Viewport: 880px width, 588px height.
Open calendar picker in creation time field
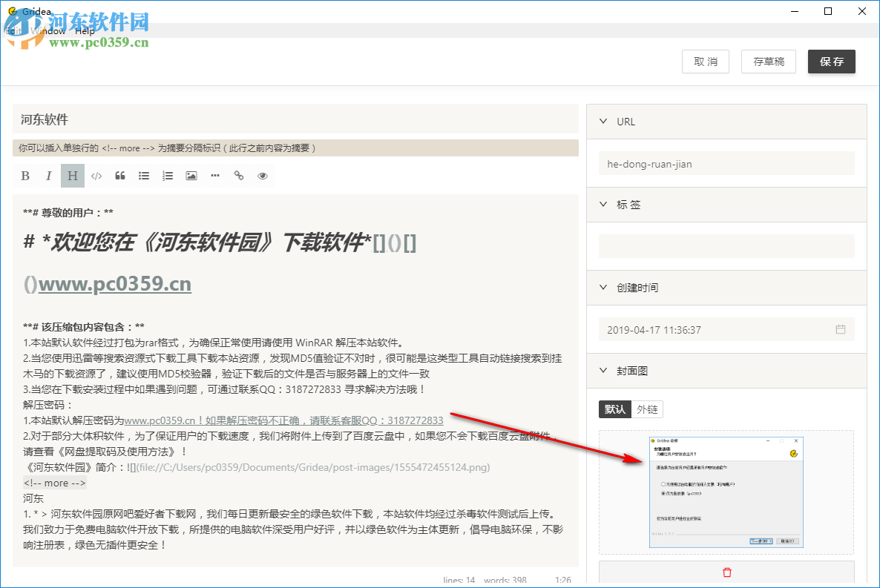coord(840,329)
